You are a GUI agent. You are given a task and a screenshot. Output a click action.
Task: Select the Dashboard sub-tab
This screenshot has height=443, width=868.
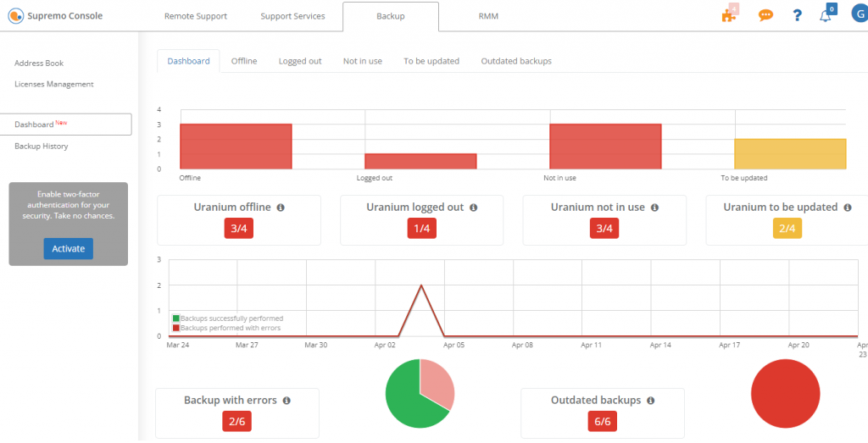coord(189,61)
